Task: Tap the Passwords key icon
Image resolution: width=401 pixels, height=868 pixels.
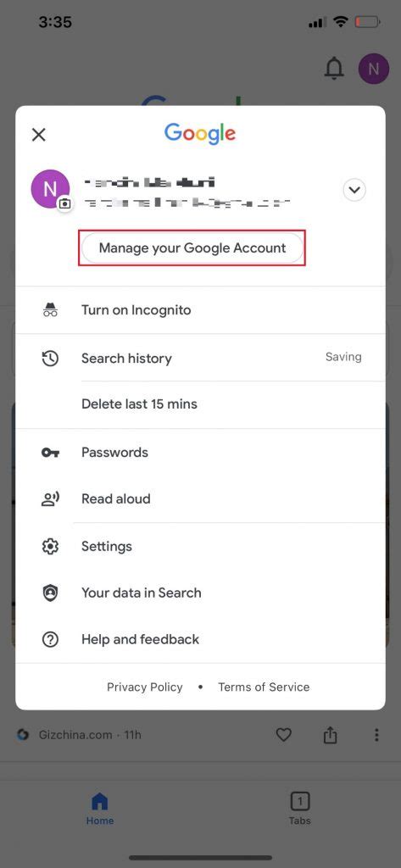Action: coord(50,453)
